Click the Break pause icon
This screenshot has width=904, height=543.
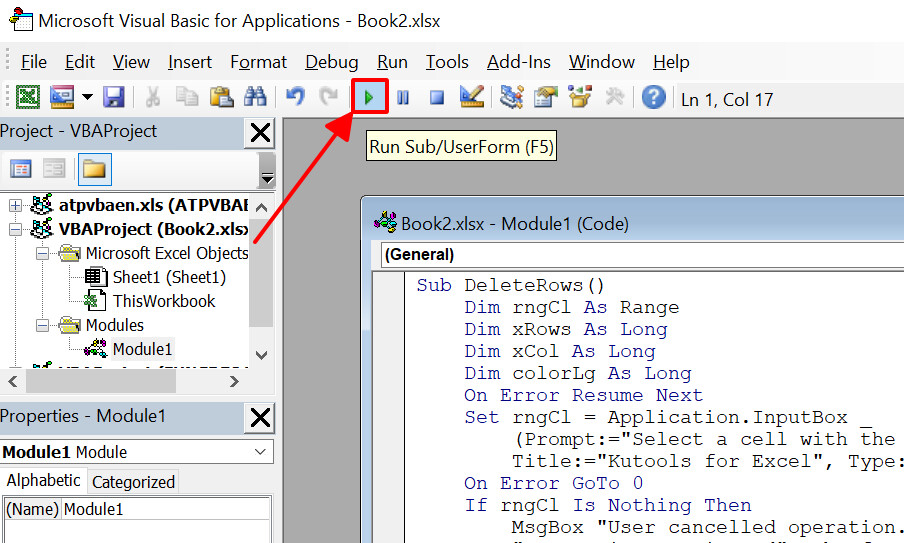[403, 97]
